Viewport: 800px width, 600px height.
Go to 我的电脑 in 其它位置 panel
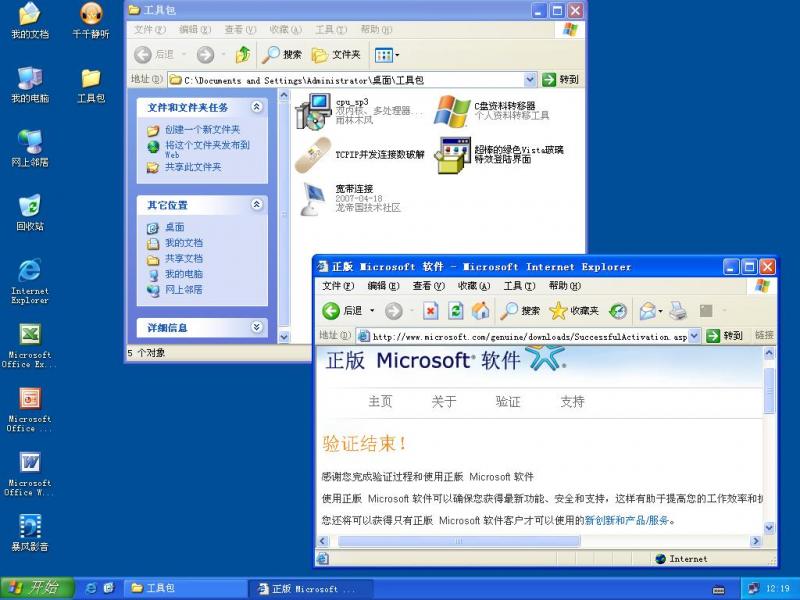pos(184,274)
